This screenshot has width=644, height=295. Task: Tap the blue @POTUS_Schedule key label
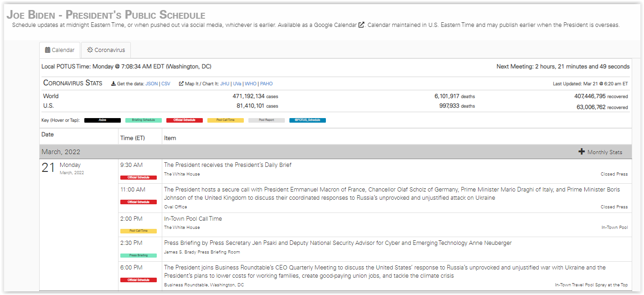click(x=308, y=120)
